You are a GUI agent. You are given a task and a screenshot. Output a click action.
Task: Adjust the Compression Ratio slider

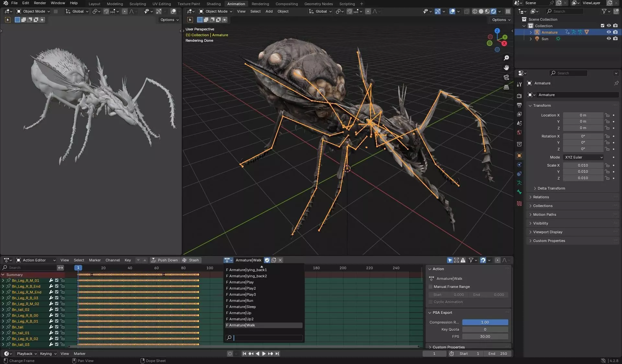pos(485,322)
